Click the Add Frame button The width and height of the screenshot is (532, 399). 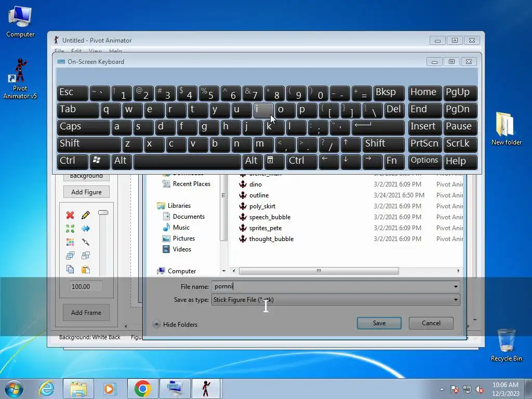[86, 312]
